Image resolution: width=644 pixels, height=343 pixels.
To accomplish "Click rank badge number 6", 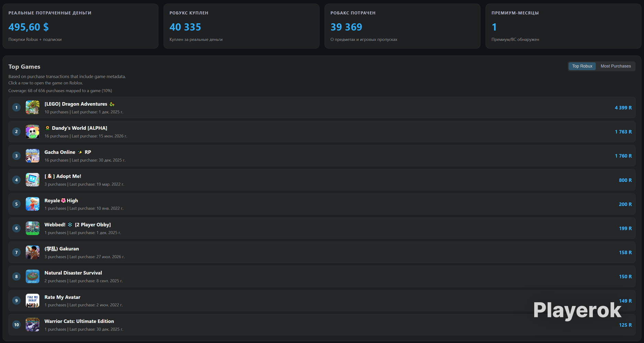I will (16, 228).
